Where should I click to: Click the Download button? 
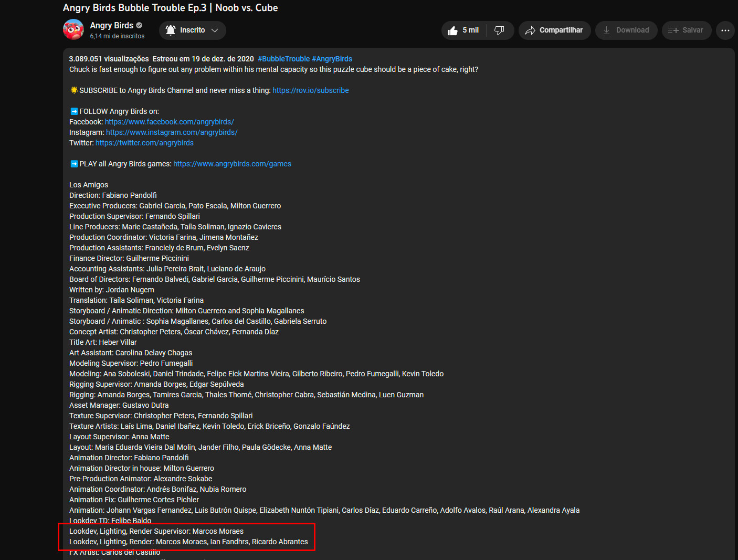pos(626,30)
